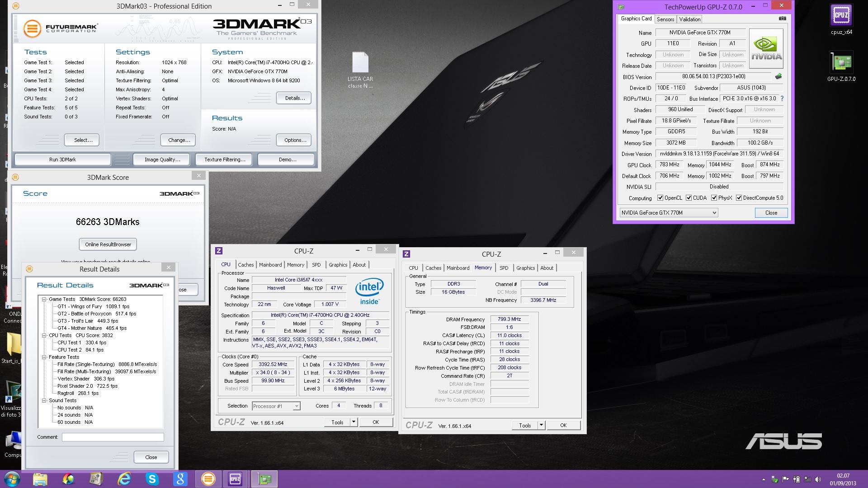Image resolution: width=868 pixels, height=488 pixels.
Task: Open the SPD tab in the CPU-Z Memory window
Action: (504, 268)
